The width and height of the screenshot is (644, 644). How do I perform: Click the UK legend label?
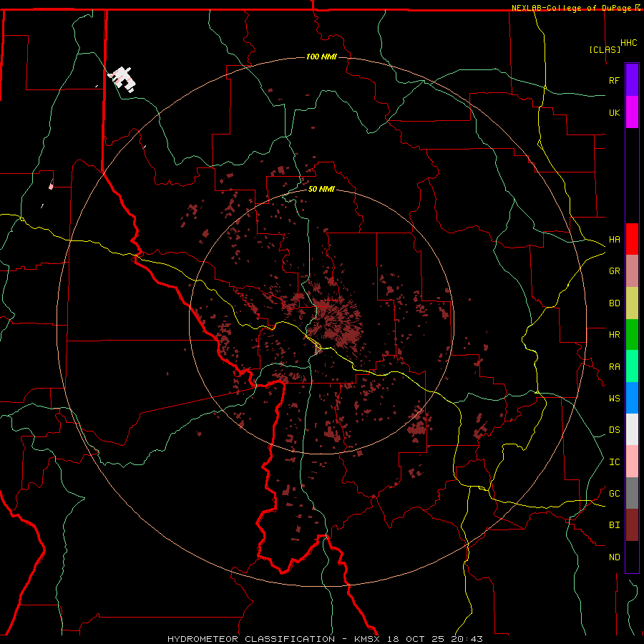(614, 112)
